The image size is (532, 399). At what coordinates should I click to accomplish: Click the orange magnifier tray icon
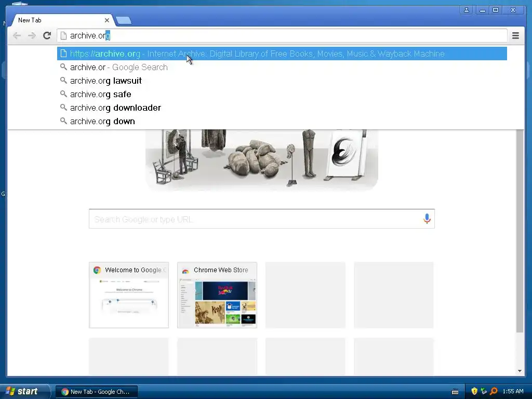coord(494,391)
